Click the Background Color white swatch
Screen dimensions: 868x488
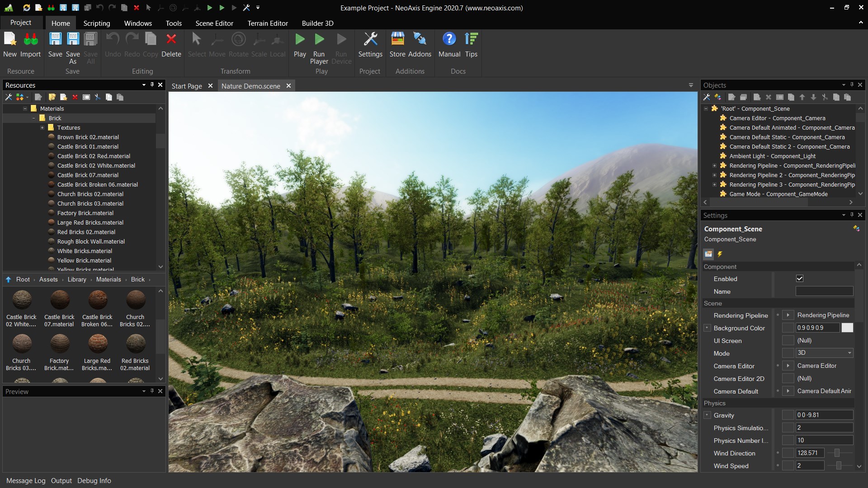847,328
